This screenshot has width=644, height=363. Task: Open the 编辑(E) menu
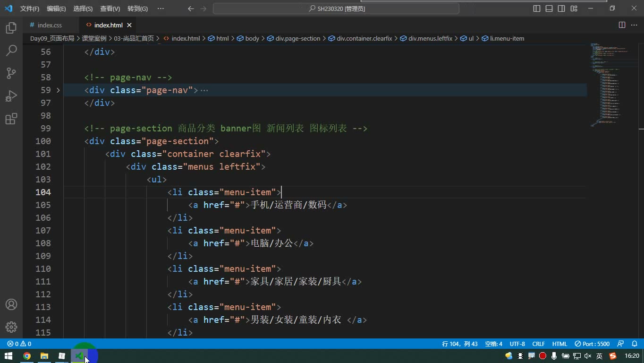tap(57, 9)
